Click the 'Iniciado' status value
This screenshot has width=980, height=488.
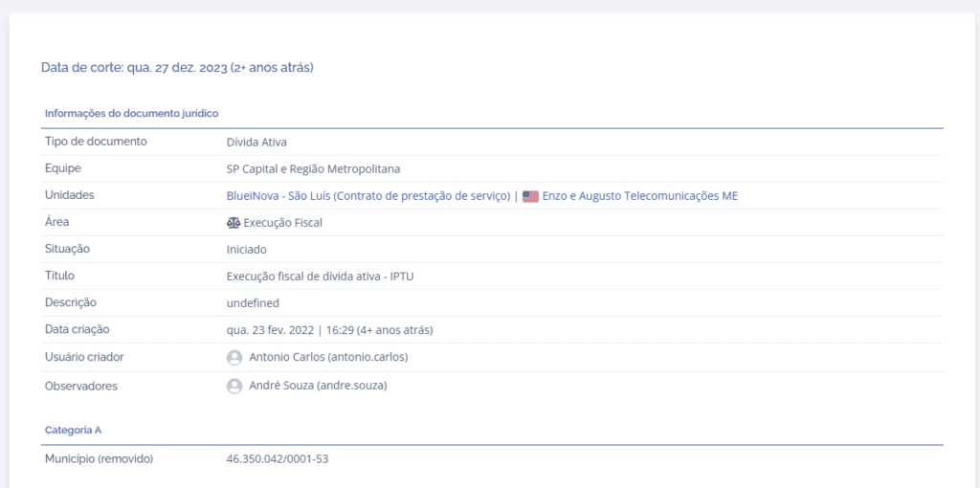point(246,250)
